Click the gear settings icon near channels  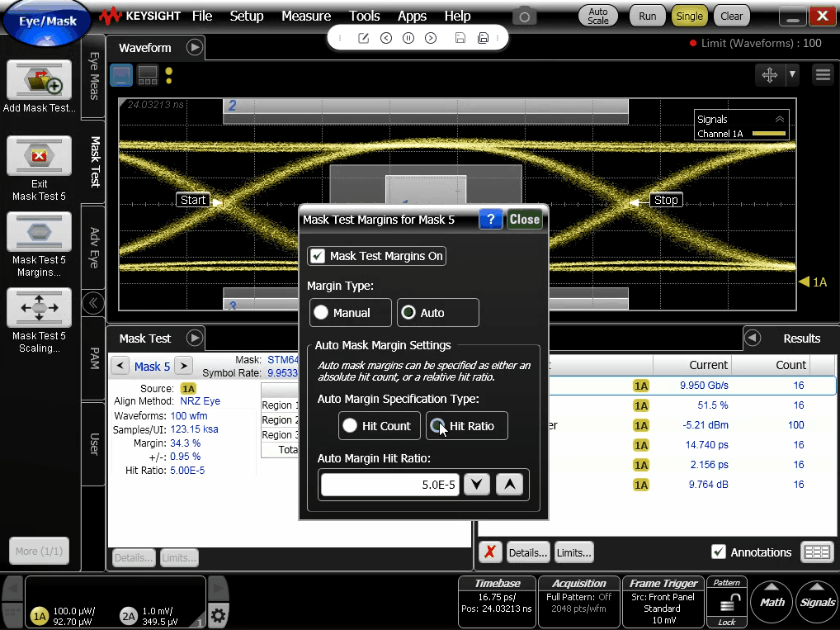tap(218, 615)
